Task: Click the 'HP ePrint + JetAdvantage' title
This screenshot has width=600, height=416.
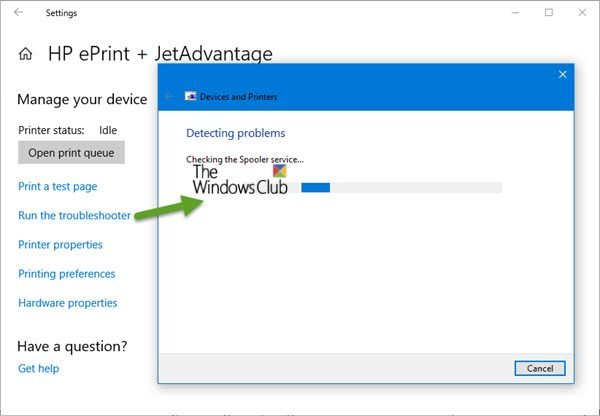Action: pyautogui.click(x=160, y=54)
